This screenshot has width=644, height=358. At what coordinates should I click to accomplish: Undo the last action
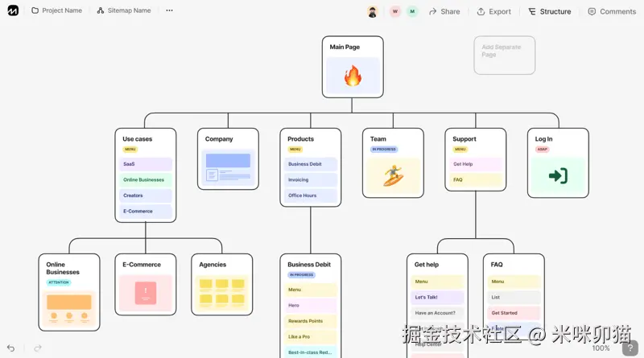[10, 348]
